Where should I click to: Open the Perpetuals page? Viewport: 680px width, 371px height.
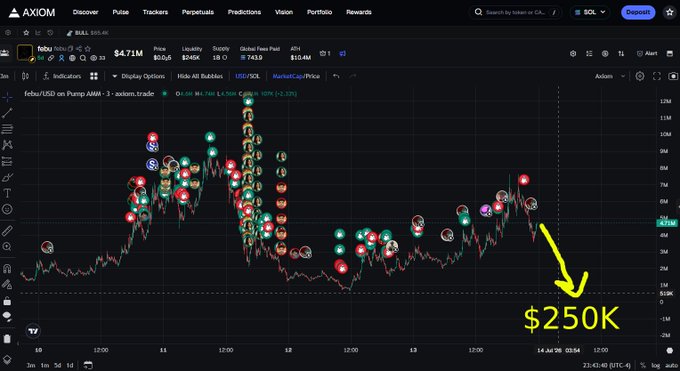point(198,12)
